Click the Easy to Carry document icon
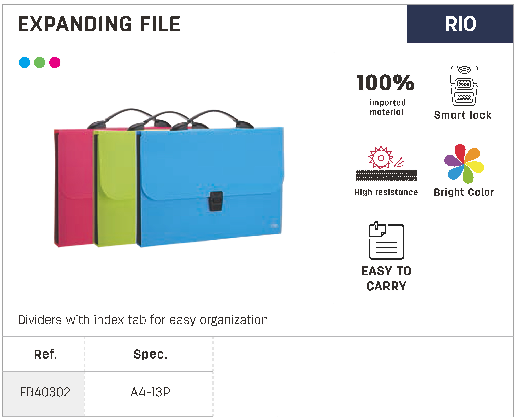Screen dimensions: 515x420 click(386, 240)
